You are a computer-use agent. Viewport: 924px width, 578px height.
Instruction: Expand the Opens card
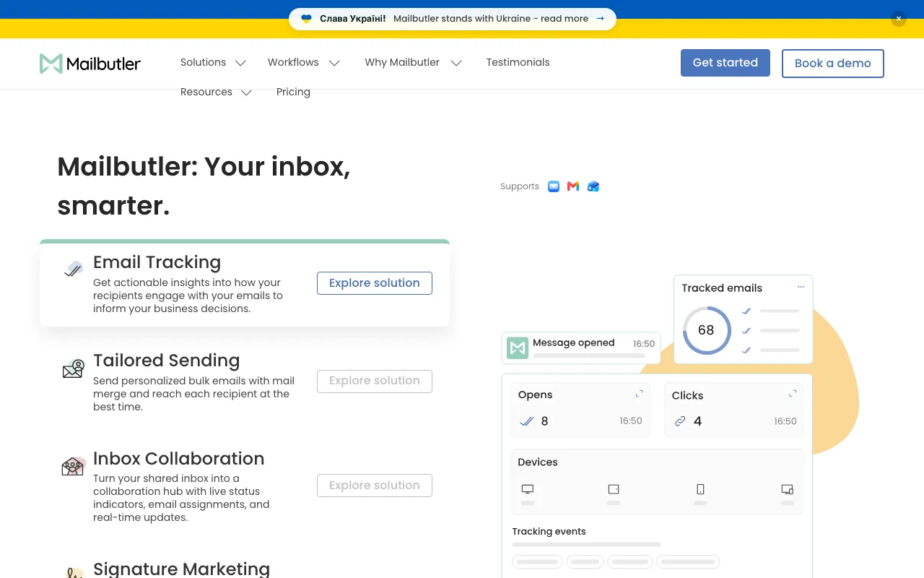pos(639,394)
